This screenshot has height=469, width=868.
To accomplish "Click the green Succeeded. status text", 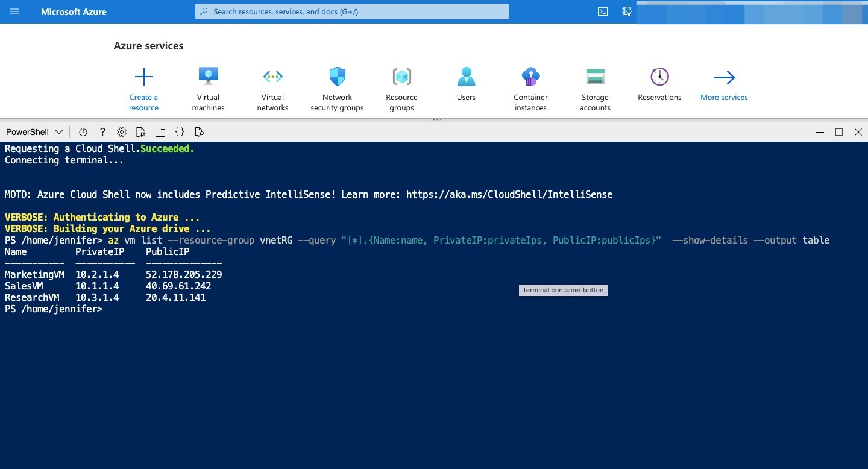I will click(x=168, y=148).
